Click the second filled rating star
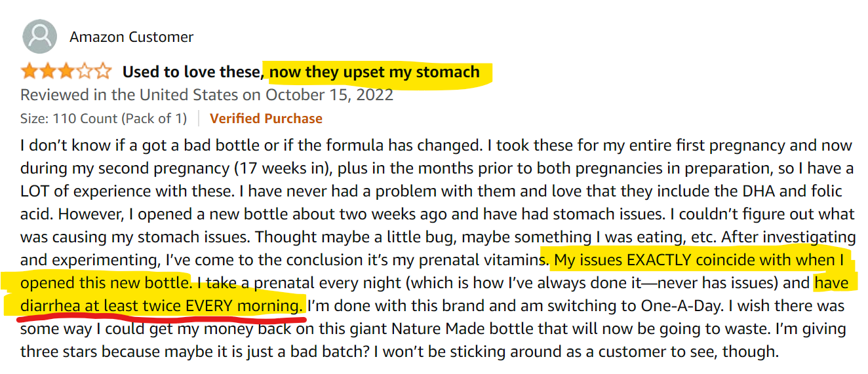868x374 pixels. pos(48,72)
